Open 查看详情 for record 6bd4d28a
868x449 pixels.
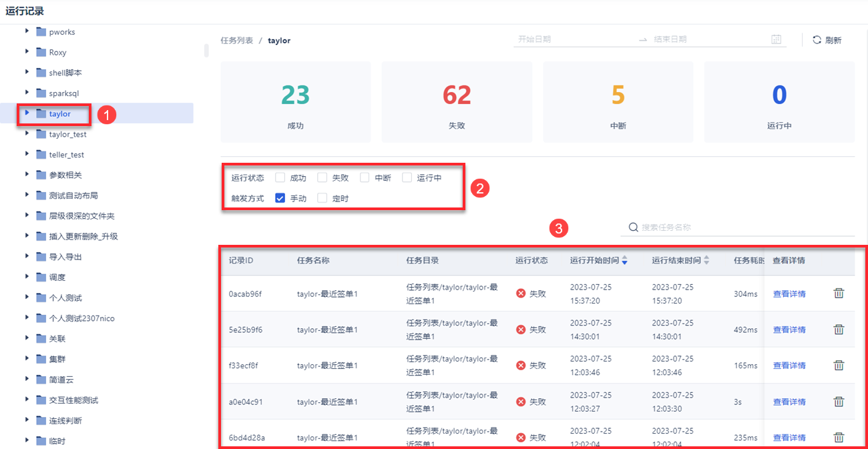(789, 438)
